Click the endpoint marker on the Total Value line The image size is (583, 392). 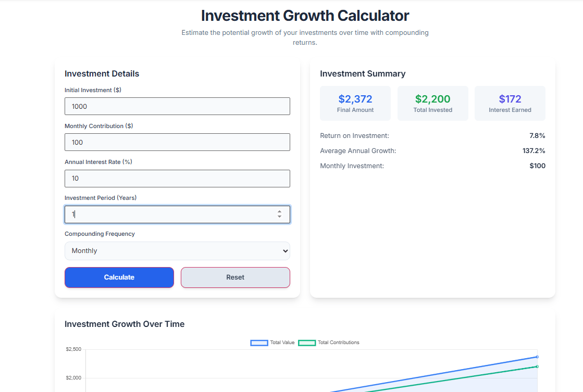pos(537,357)
